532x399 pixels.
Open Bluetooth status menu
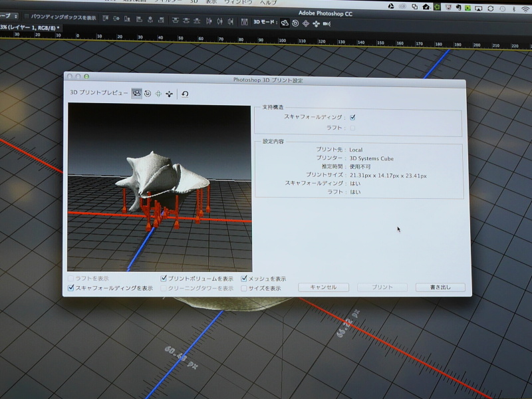[513, 9]
